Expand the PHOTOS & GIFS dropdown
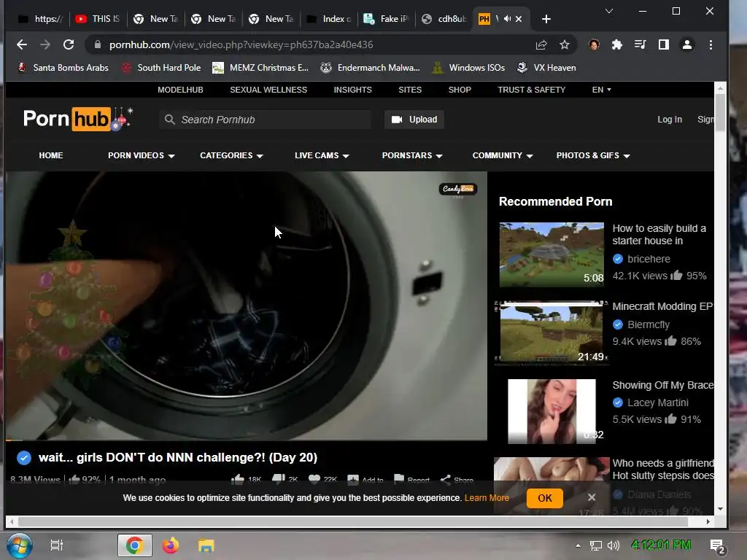747x560 pixels. pos(592,156)
